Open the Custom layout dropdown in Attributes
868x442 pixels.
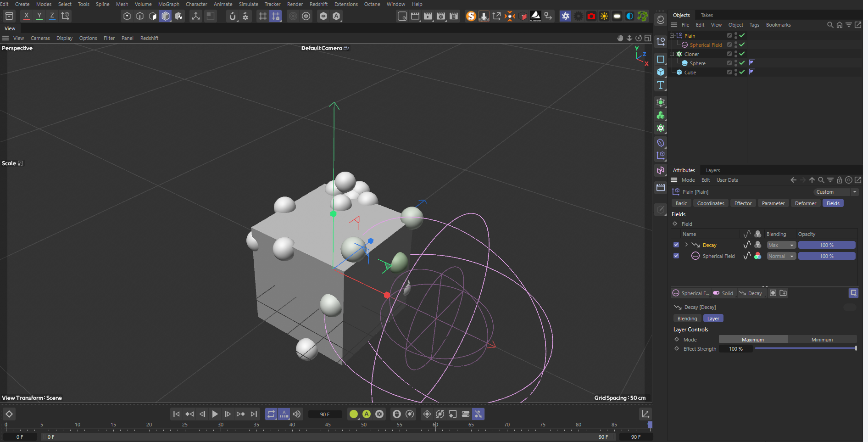(x=836, y=192)
